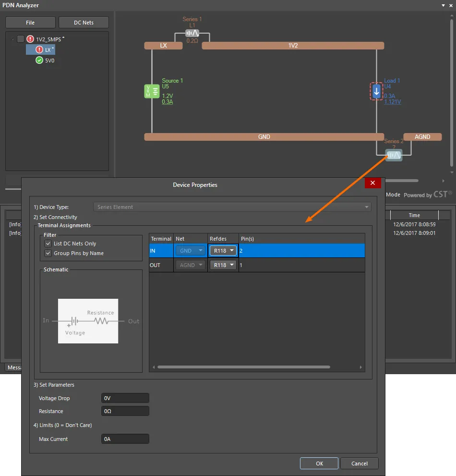Open the OUT terminal Refdes R118 dropdown
Image resolution: width=456 pixels, height=476 pixels.
[223, 265]
